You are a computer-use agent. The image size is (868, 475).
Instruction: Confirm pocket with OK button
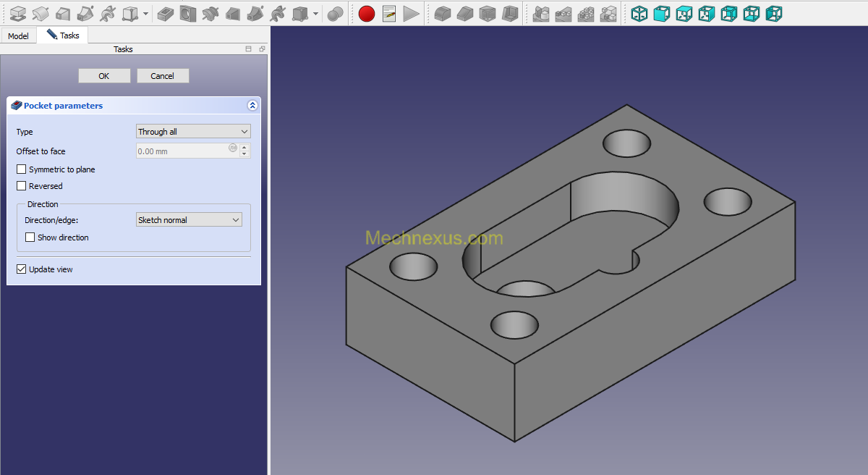pyautogui.click(x=104, y=76)
